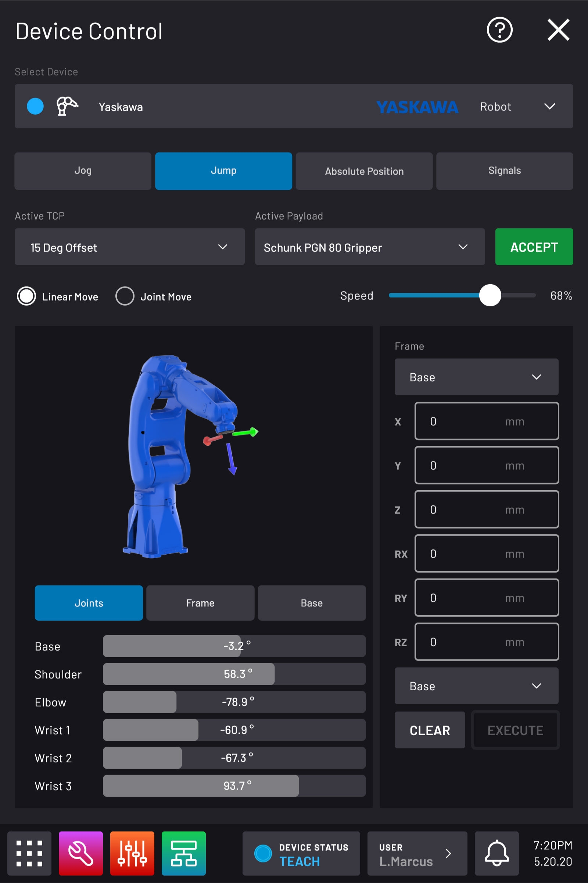Open the help question mark icon
588x883 pixels.
pos(499,30)
